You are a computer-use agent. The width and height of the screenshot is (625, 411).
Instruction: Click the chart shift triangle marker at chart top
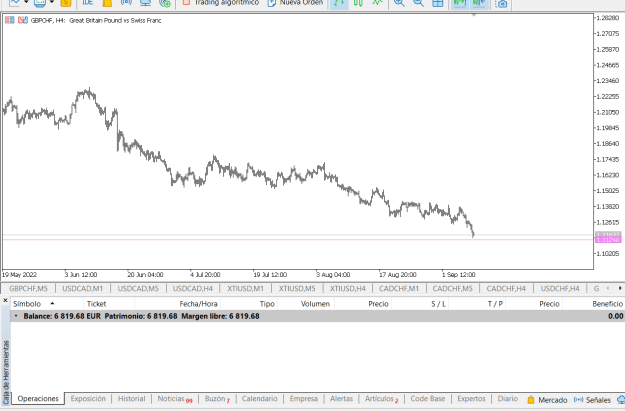(474, 15)
